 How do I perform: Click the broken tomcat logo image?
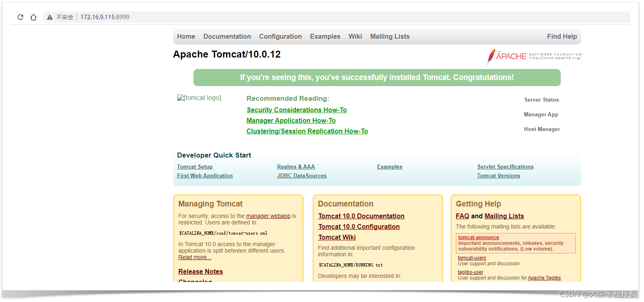[199, 98]
